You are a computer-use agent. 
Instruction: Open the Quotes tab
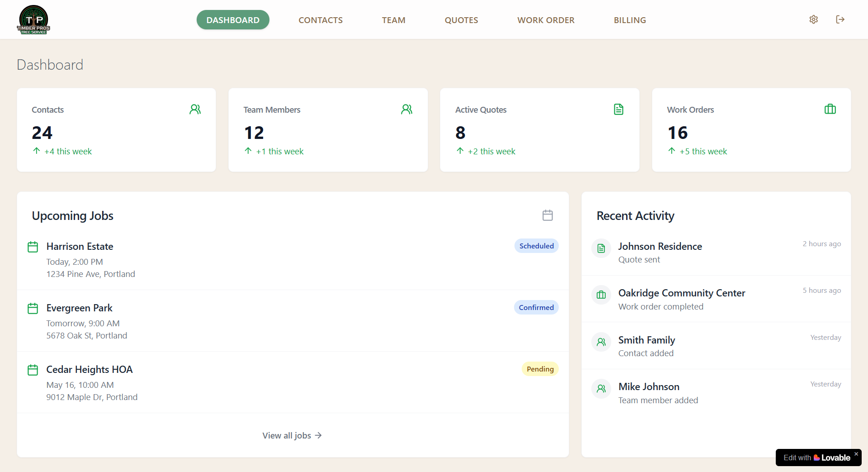coord(461,20)
